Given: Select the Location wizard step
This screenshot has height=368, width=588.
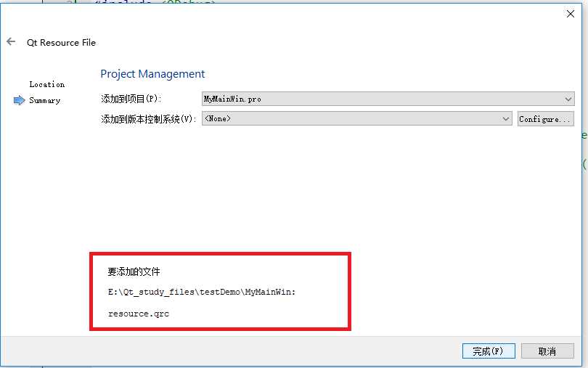Looking at the screenshot, I should coord(47,84).
